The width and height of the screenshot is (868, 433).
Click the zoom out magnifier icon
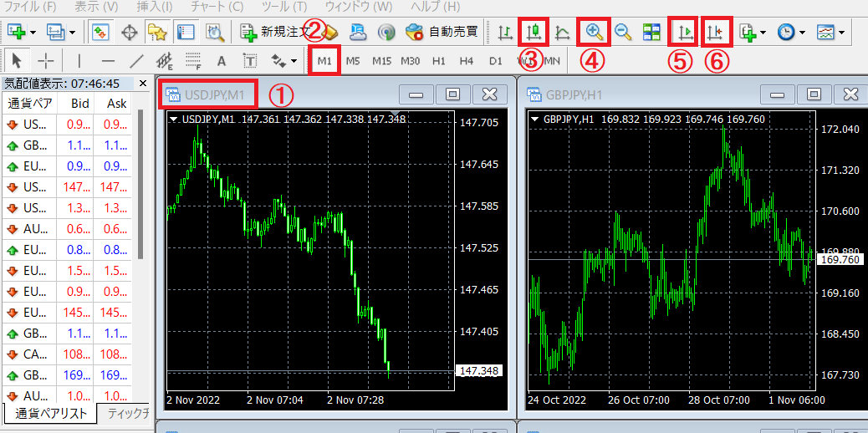623,33
